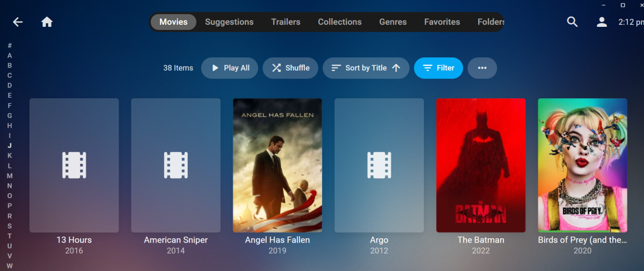Click the Angel Has Fallen title

(277, 240)
